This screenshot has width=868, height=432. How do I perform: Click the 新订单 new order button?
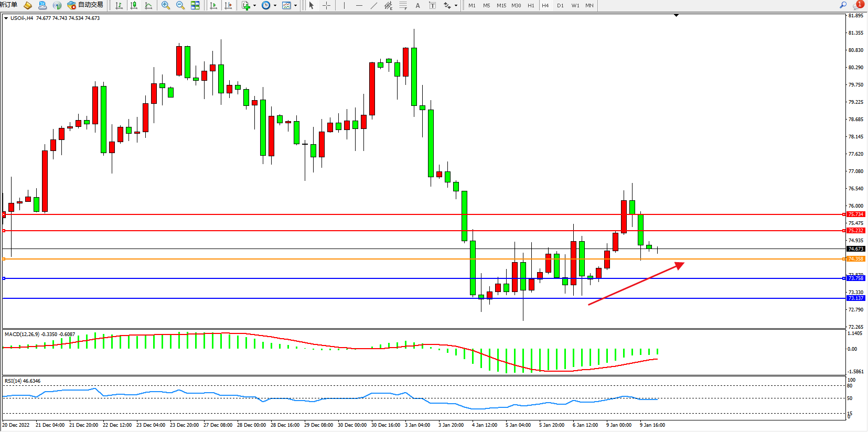tap(9, 5)
